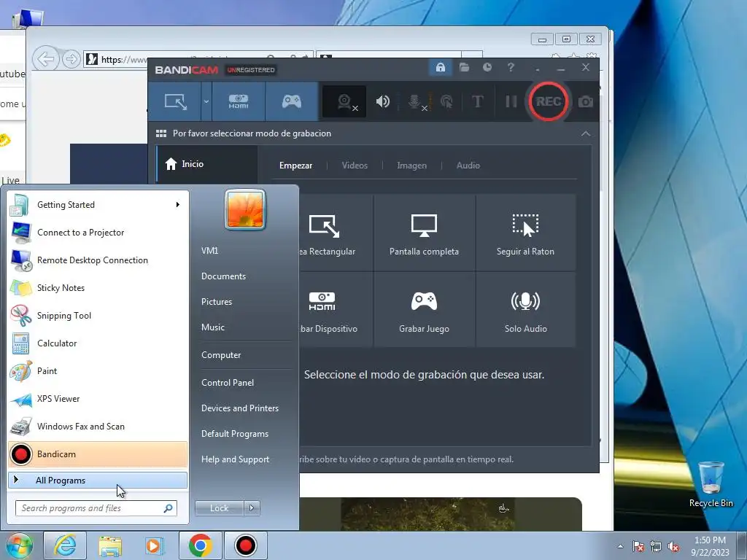Open Bandicam help question mark icon
747x560 pixels.
[x=511, y=67]
